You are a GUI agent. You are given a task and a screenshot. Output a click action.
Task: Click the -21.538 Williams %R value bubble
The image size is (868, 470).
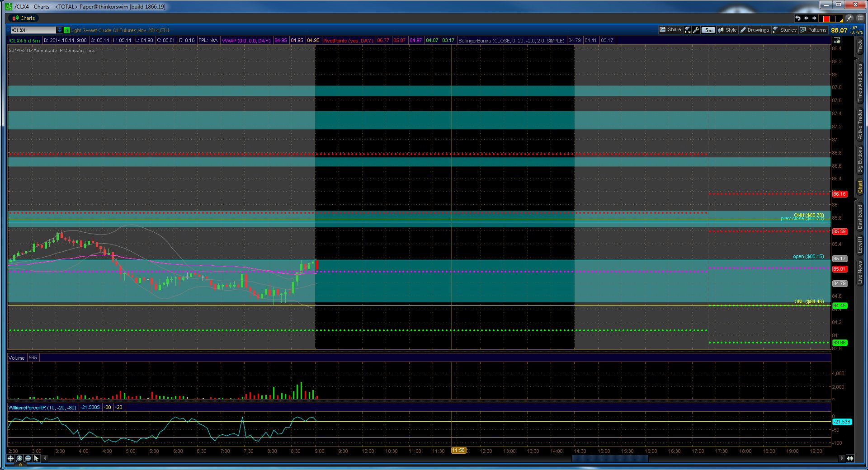(842, 422)
